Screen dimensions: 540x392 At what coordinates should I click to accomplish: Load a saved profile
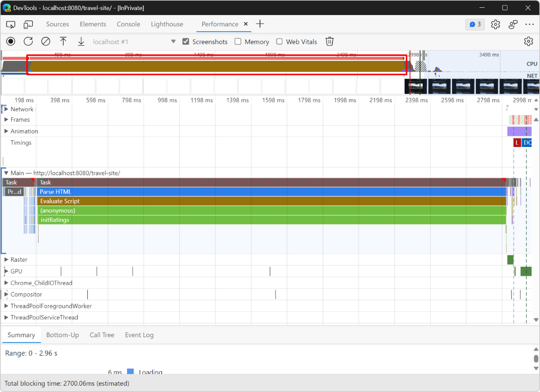click(x=63, y=41)
